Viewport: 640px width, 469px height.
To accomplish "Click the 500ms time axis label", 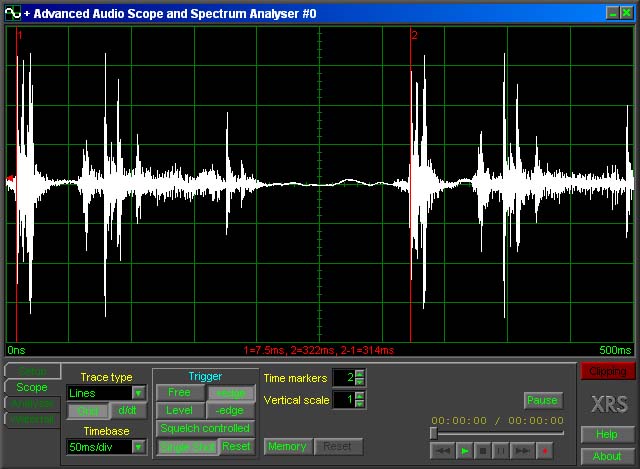I will [615, 350].
